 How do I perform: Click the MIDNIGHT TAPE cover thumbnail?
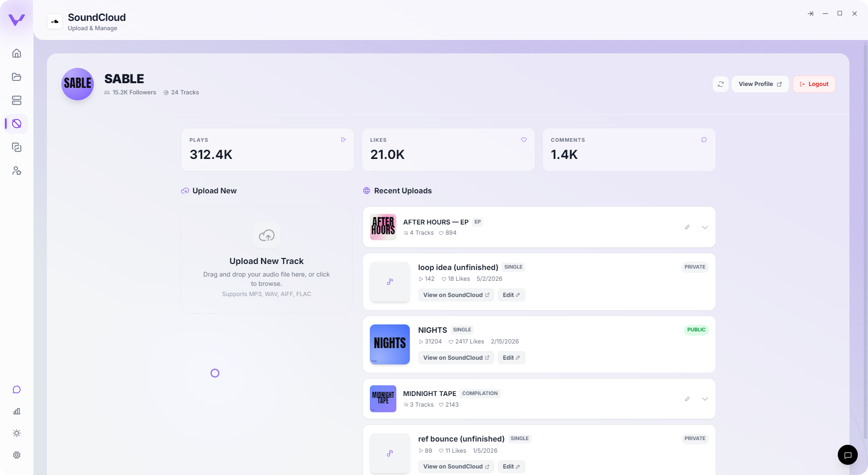click(x=383, y=399)
